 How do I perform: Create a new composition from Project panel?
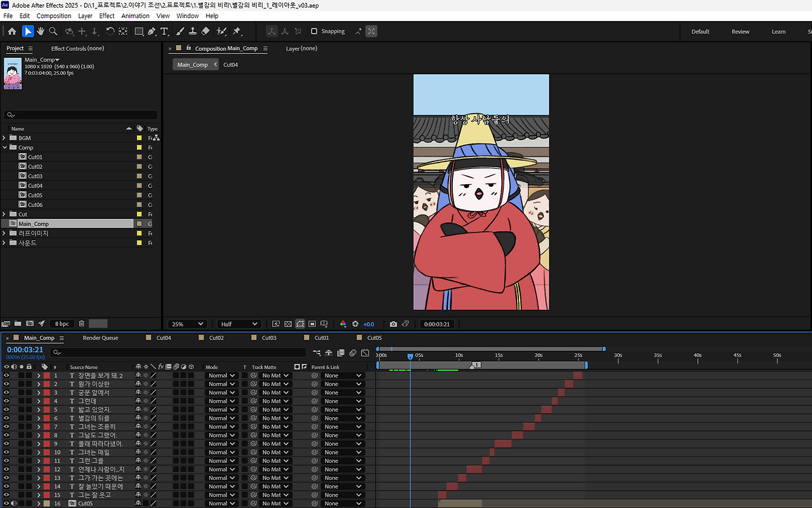tap(29, 323)
